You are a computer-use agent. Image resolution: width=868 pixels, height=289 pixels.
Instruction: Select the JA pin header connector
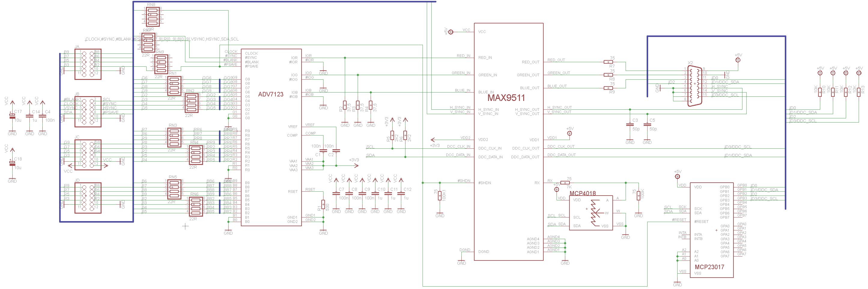tap(88, 64)
